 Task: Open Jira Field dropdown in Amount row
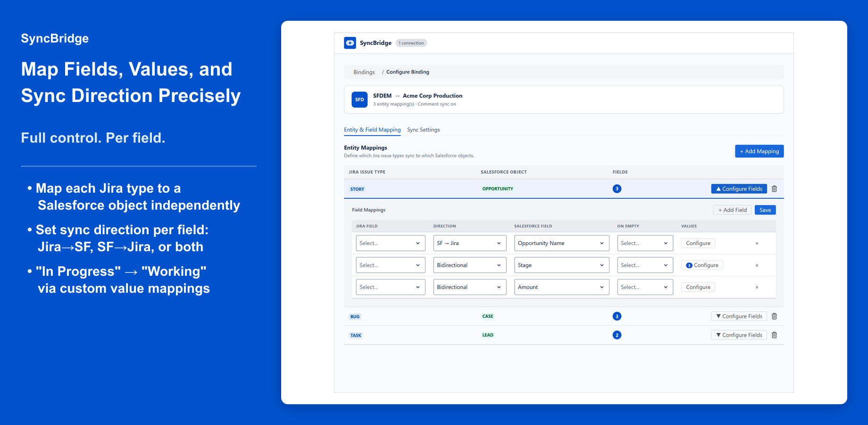[x=391, y=287]
